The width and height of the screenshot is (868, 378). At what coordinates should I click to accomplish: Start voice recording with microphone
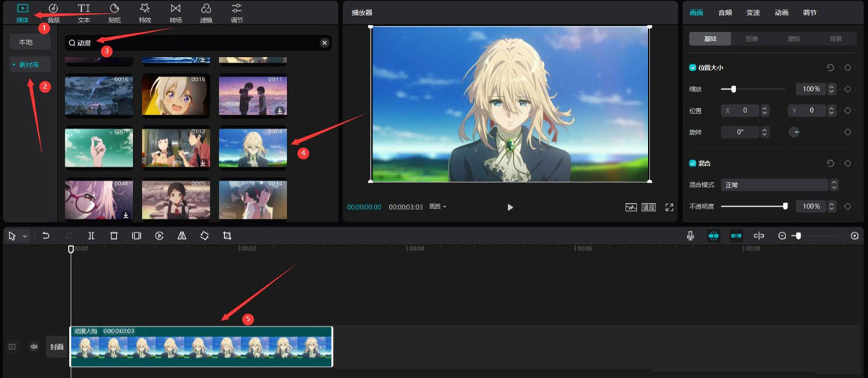[691, 236]
